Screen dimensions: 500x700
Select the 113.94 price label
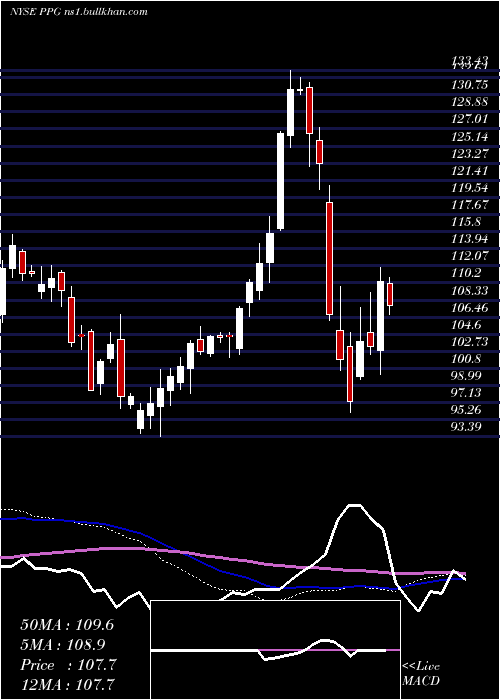point(469,239)
